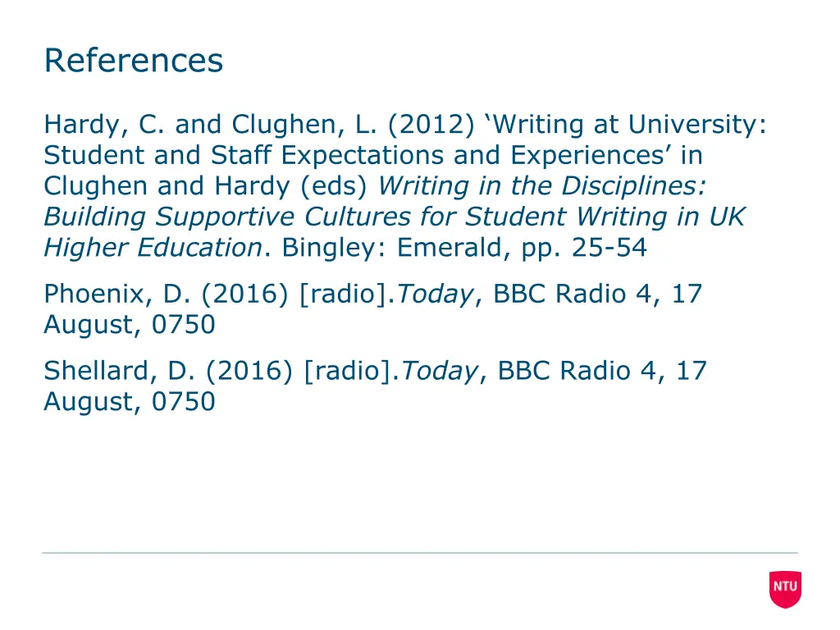Click the 'Hardy, C. and Clughen, L.' author text

211,125
